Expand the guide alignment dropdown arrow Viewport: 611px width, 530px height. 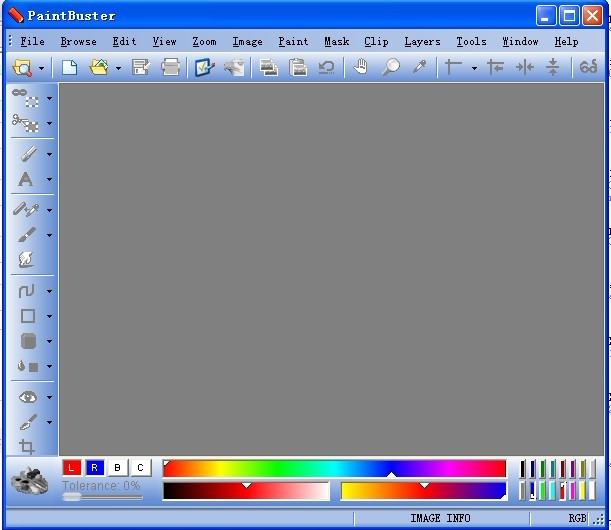474,68
